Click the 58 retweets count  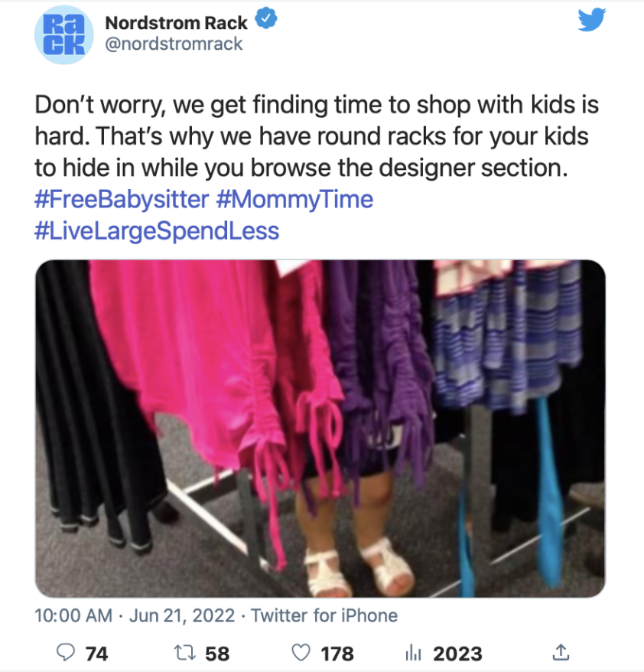[217, 654]
